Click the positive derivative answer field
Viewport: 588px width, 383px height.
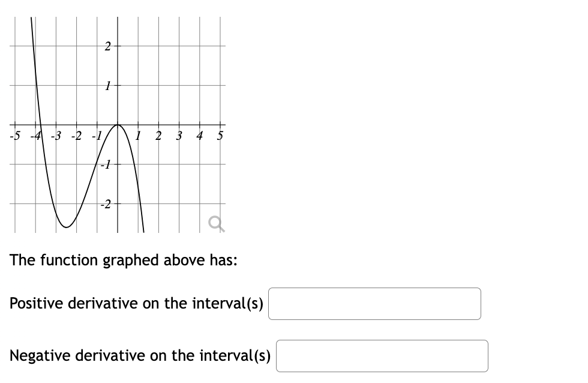(374, 304)
